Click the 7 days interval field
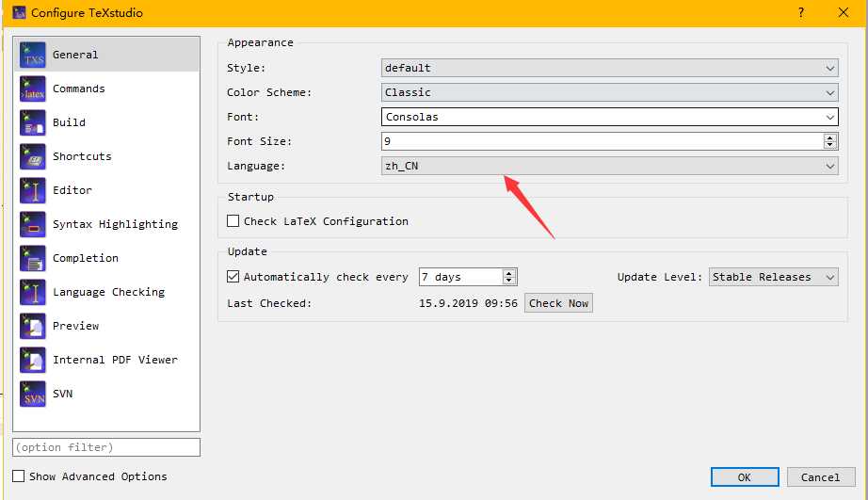Screen dimensions: 868x500 [x=460, y=277]
